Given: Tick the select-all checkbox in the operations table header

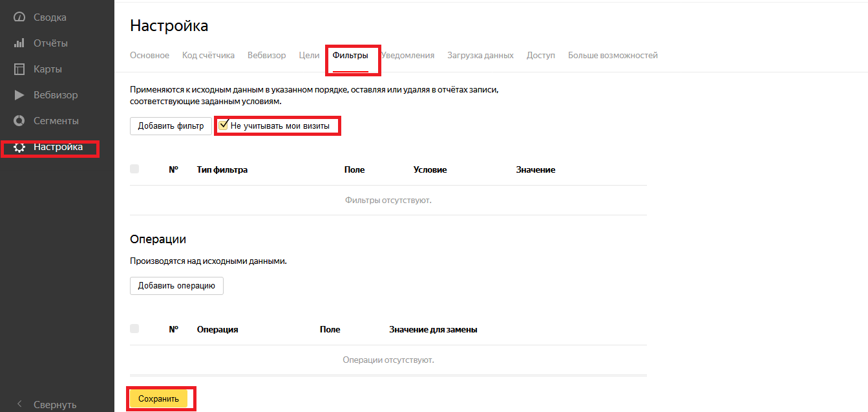Looking at the screenshot, I should coord(134,329).
